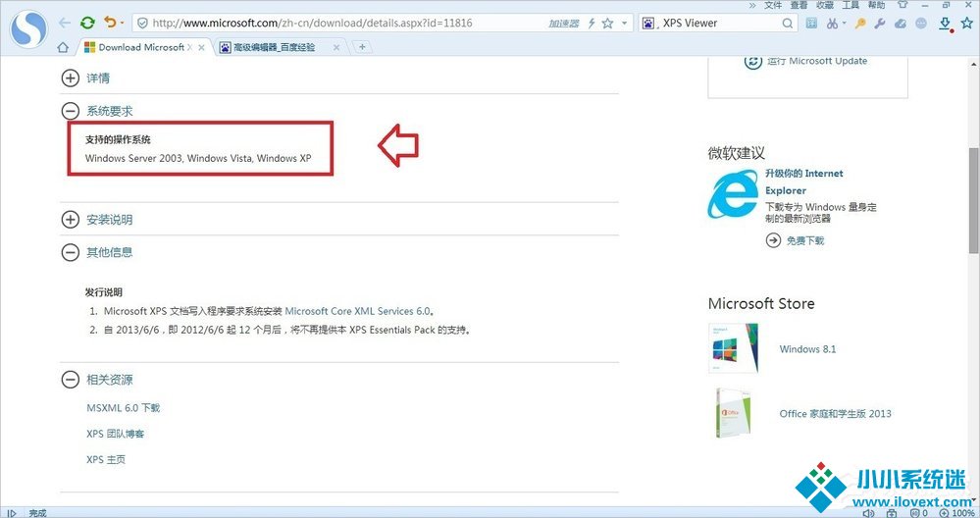The image size is (980, 518).
Task: Open favorites with the far-right star icon
Action: [x=967, y=24]
